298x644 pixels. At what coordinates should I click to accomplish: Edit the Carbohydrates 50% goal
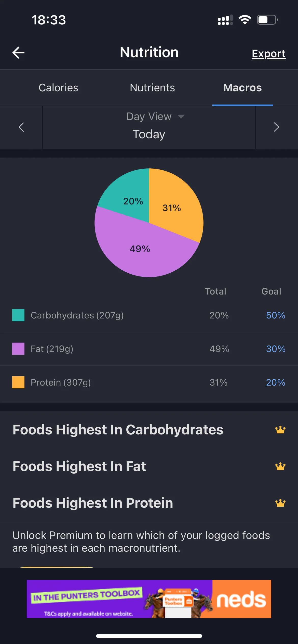click(x=276, y=315)
